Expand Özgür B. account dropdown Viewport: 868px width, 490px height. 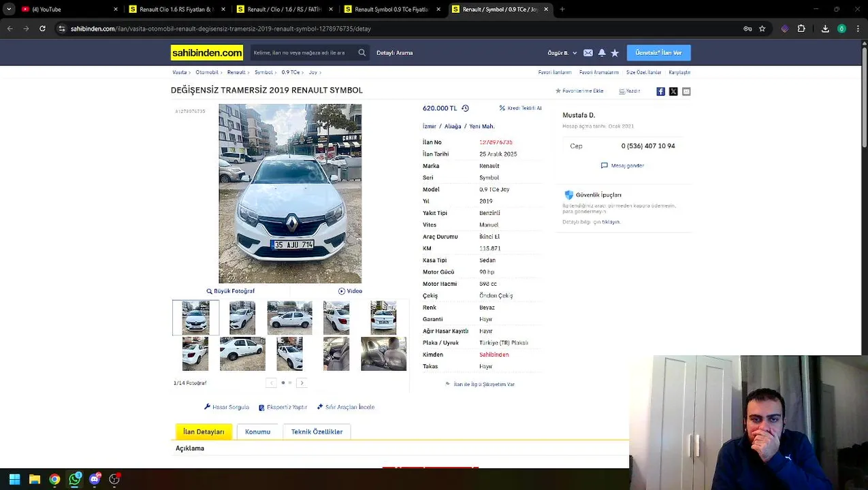(562, 52)
